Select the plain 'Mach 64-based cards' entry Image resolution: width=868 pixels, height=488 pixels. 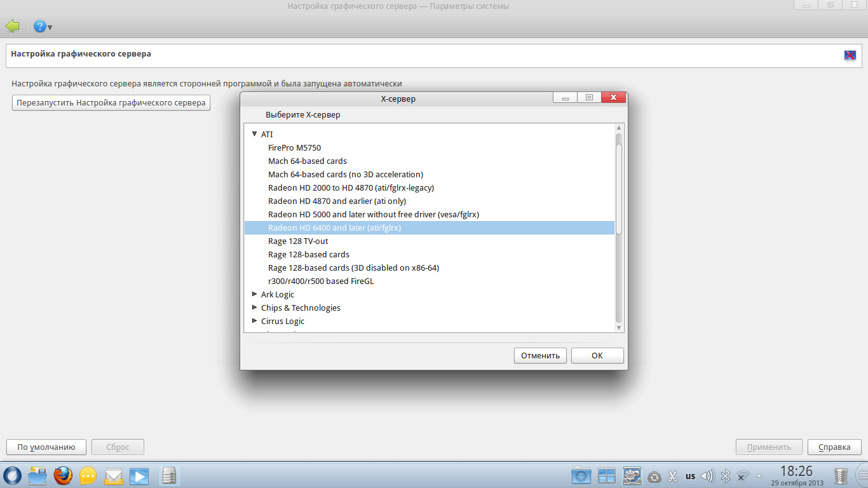pos(308,161)
